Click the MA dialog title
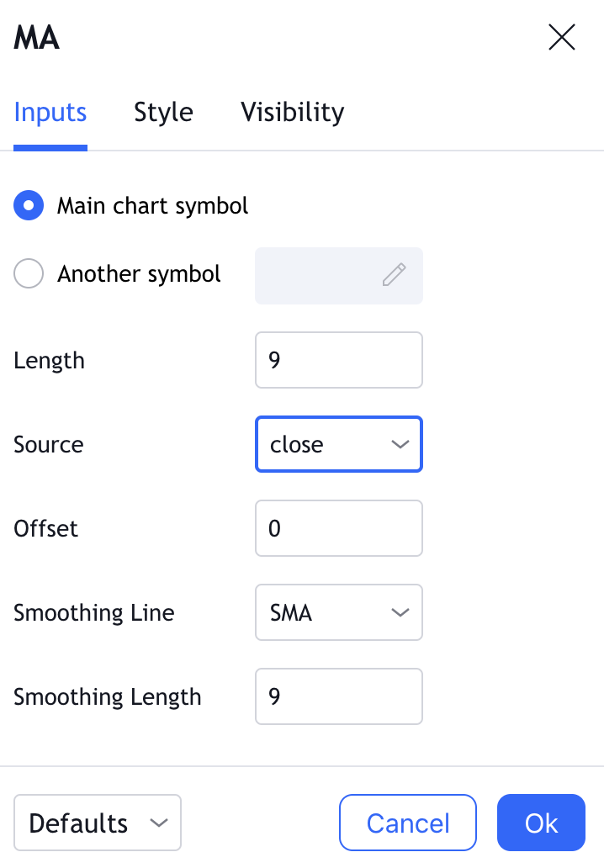Screen dimensions: 604x868 click(x=37, y=38)
